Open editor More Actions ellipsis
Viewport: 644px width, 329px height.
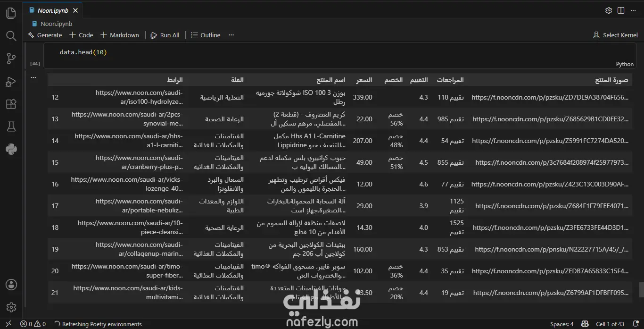click(x=634, y=10)
